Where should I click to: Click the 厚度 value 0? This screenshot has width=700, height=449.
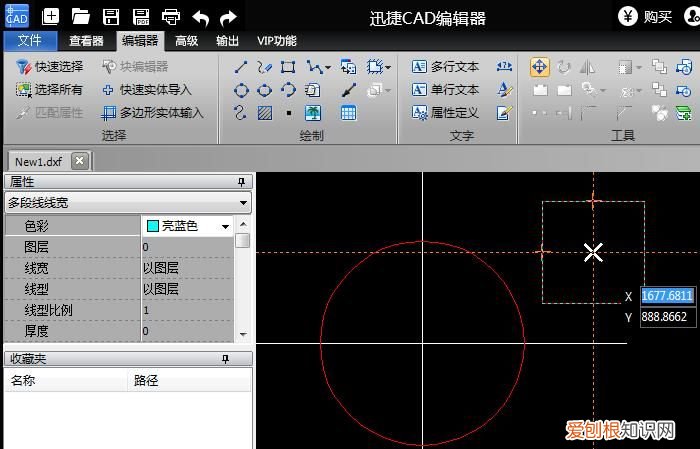click(188, 331)
